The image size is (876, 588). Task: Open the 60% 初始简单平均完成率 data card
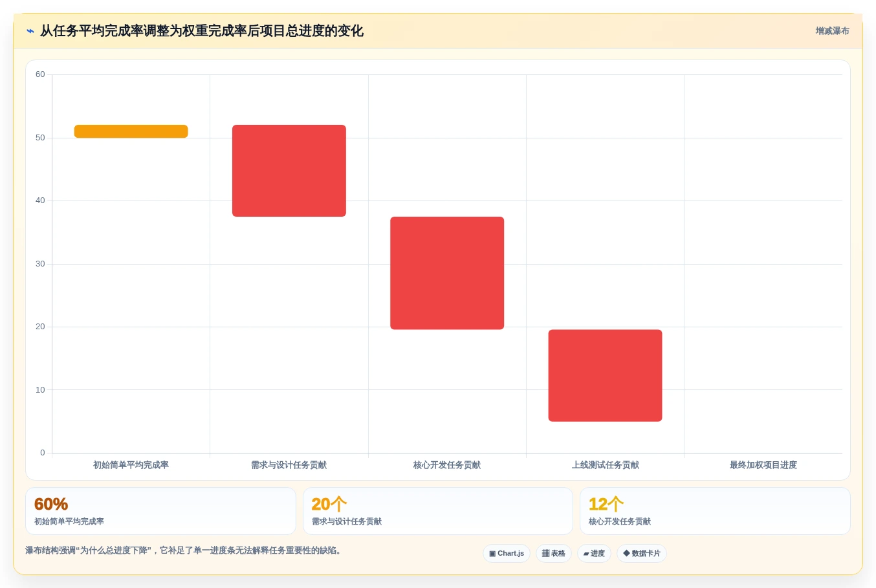coord(160,511)
